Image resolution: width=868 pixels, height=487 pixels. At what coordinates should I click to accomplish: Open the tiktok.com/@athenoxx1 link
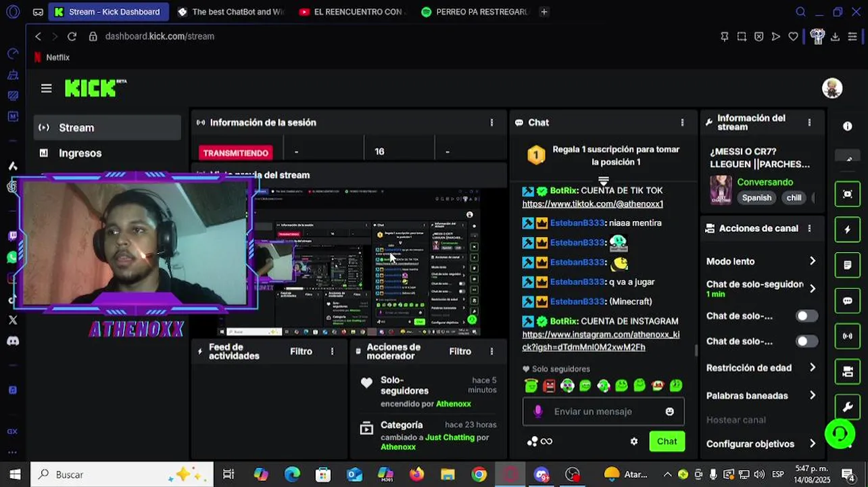592,204
